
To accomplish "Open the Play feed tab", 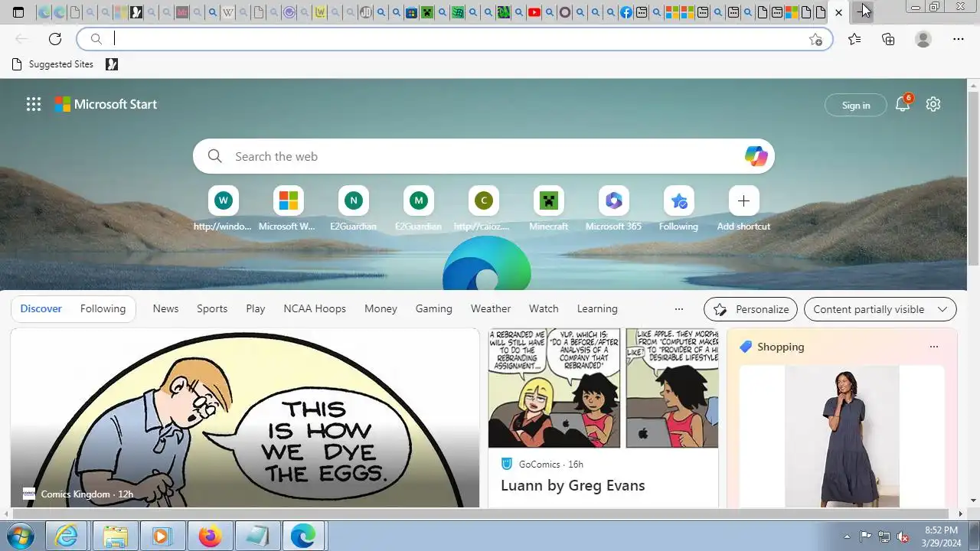I will [256, 308].
